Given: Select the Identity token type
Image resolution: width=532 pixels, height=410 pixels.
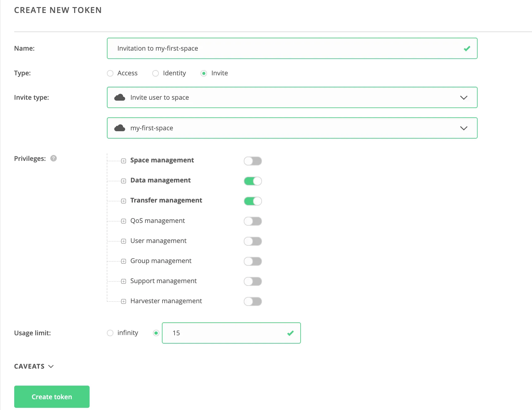Looking at the screenshot, I should coord(155,73).
